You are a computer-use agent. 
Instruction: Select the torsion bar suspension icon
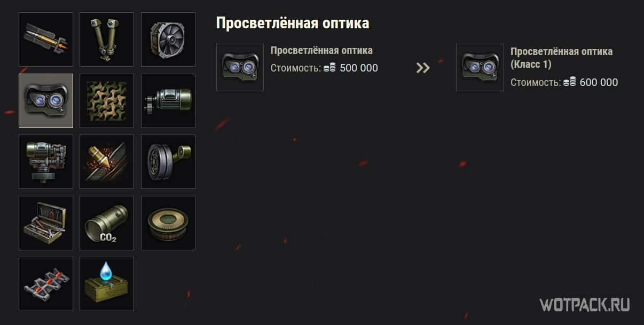click(168, 162)
